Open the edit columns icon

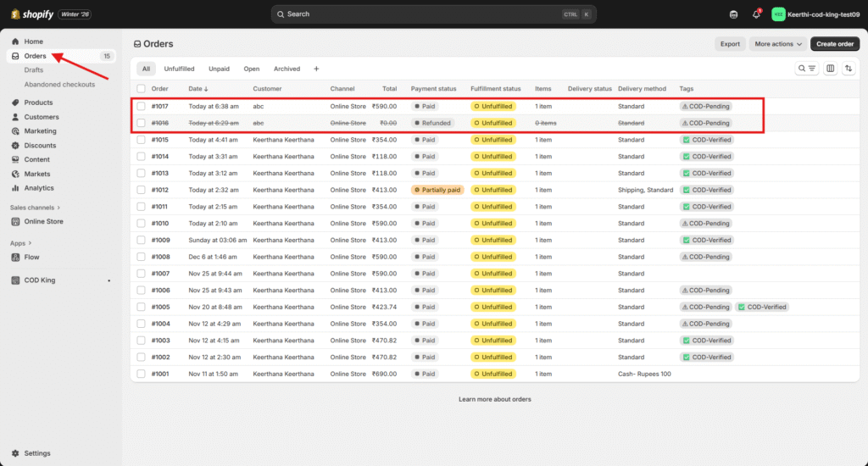tap(830, 69)
